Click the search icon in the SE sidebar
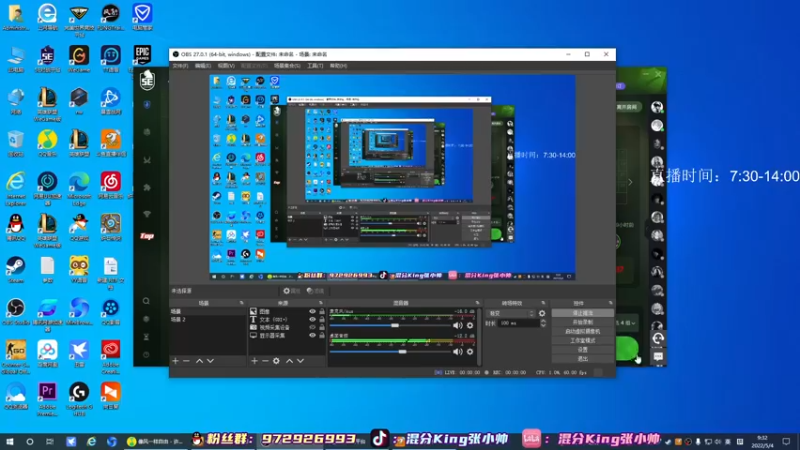Image resolution: width=800 pixels, height=450 pixels. click(x=146, y=301)
